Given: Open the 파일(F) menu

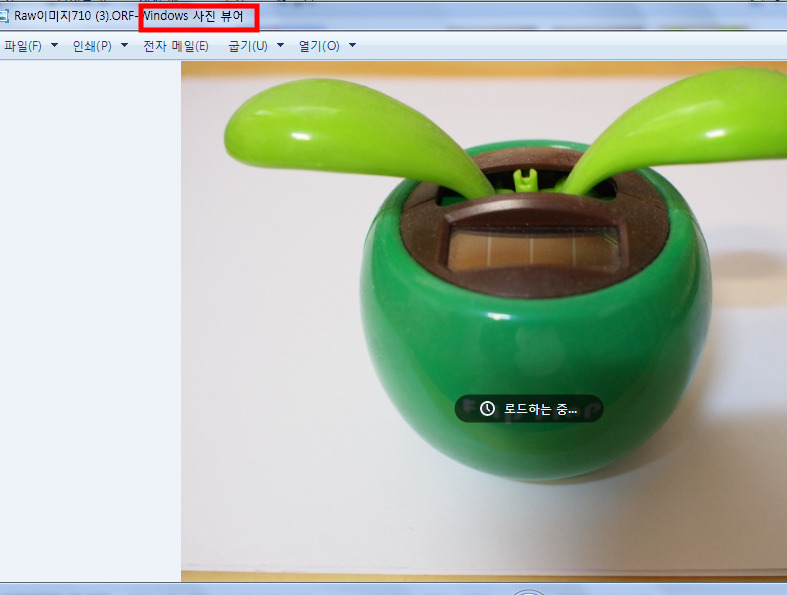Looking at the screenshot, I should (22, 46).
